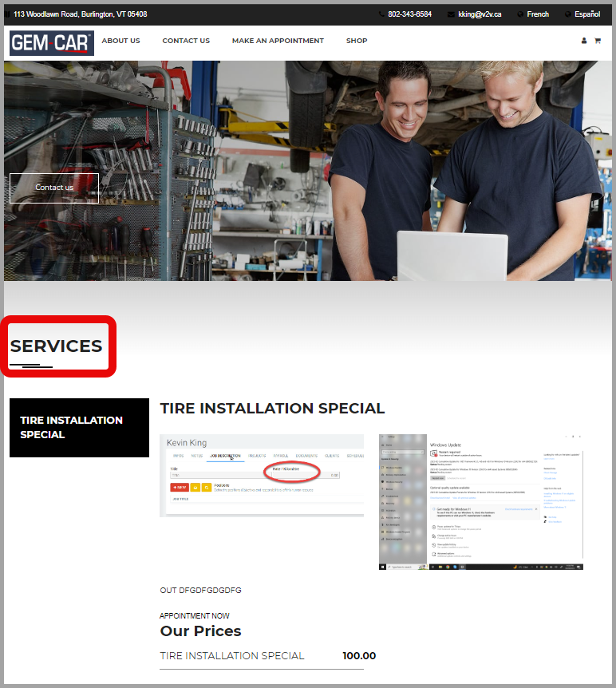Click the GEM CAR logo
The height and width of the screenshot is (688, 616).
click(52, 42)
